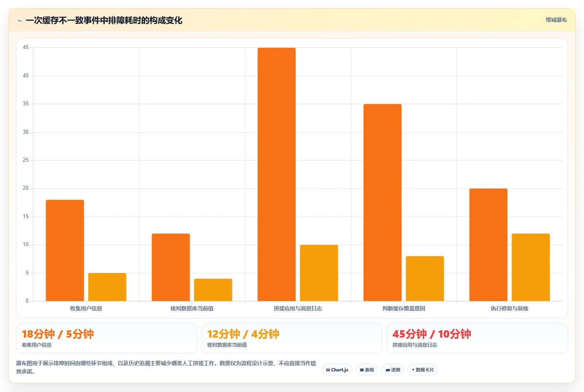The height and width of the screenshot is (392, 584).
Task: Click the y-axis tick value 15
Action: [x=26, y=217]
